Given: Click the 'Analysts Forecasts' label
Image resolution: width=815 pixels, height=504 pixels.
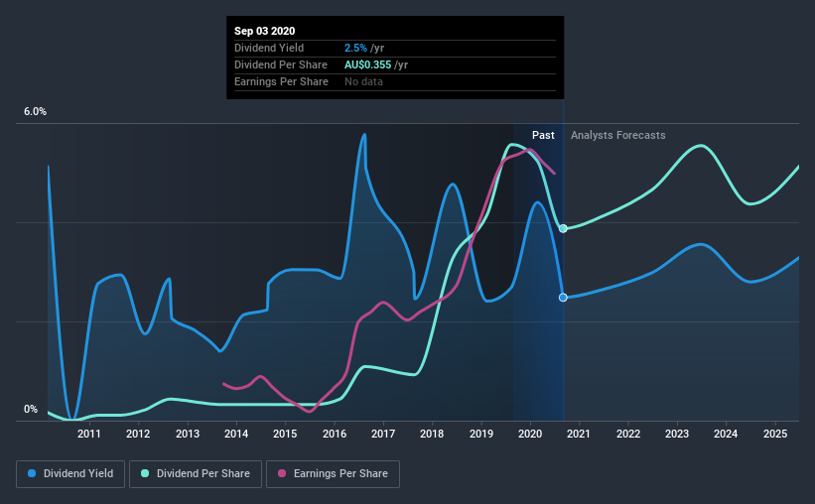Looking at the screenshot, I should coord(618,135).
